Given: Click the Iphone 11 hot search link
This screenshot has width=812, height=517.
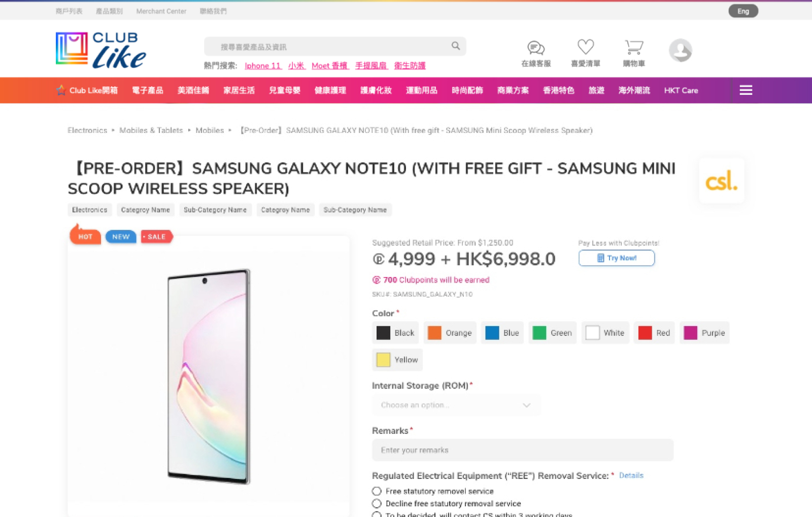Looking at the screenshot, I should click(x=263, y=65).
